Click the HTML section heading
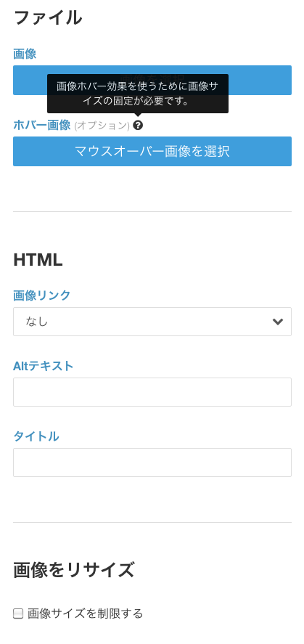This screenshot has height=644, width=304. [x=38, y=260]
